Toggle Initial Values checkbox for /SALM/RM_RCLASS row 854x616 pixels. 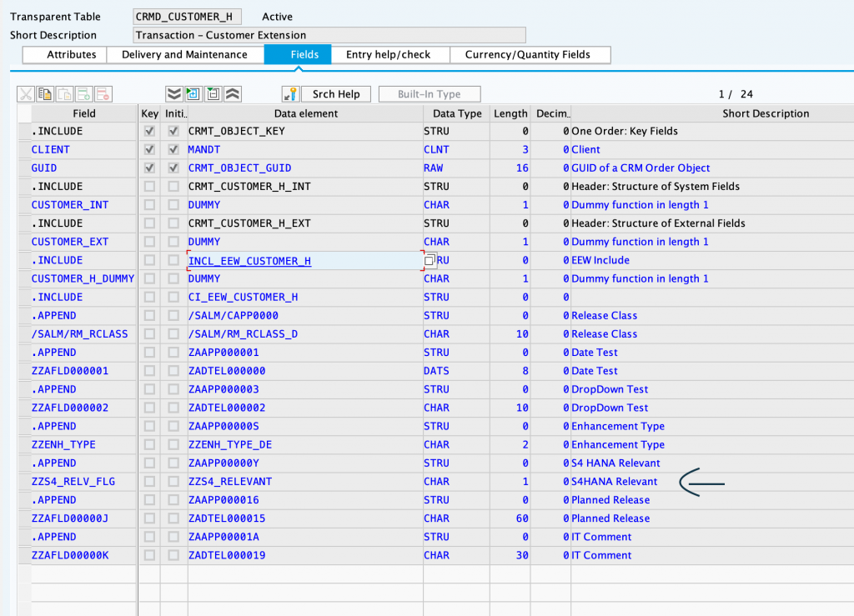click(173, 333)
